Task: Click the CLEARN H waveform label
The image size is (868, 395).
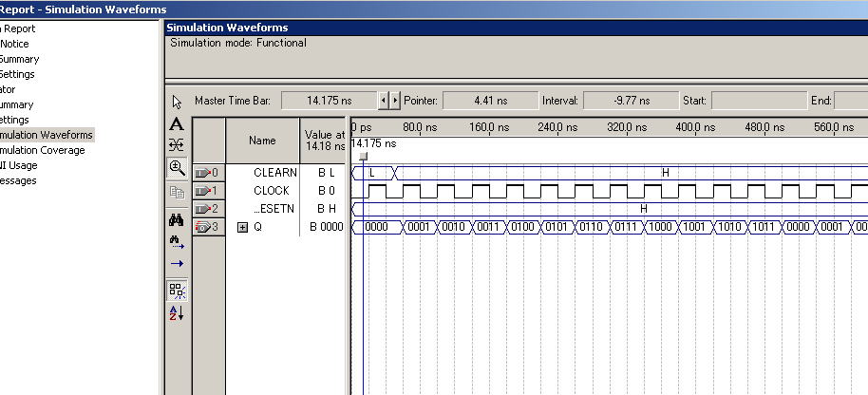Action: (x=666, y=173)
